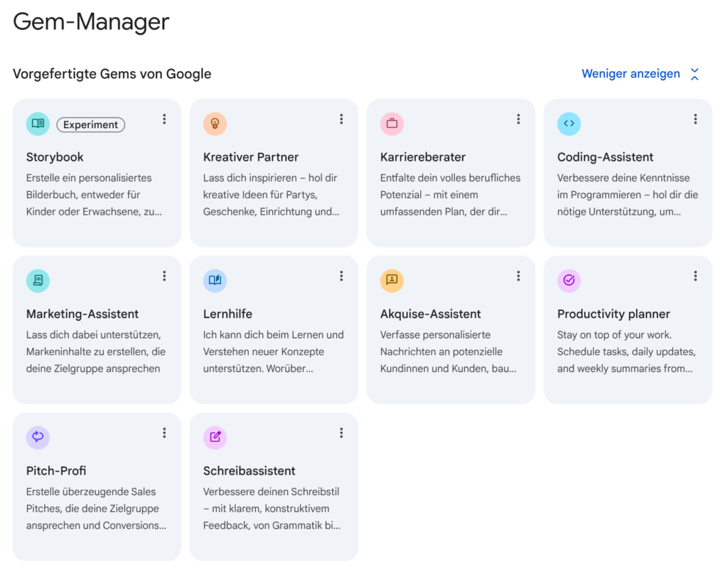
Task: Select the Productivity planner title
Action: (x=614, y=314)
